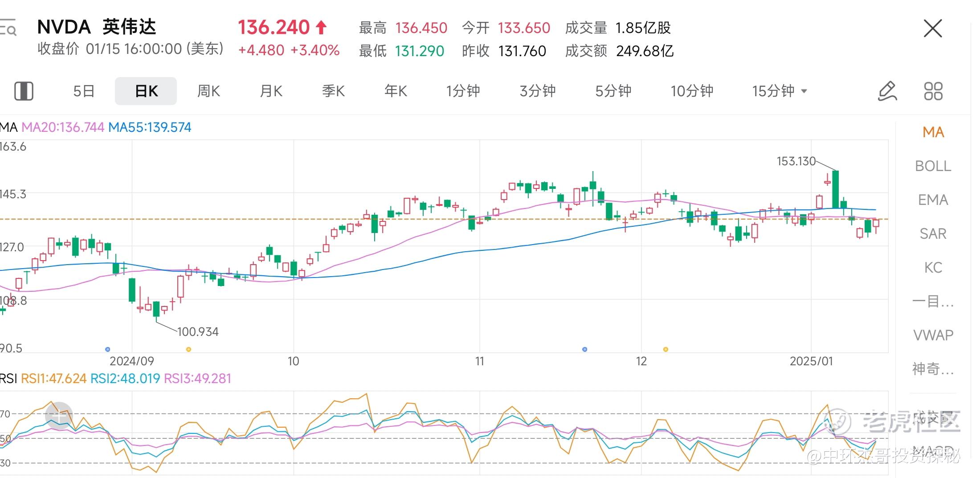
Task: Select the KC indicator
Action: click(x=933, y=268)
